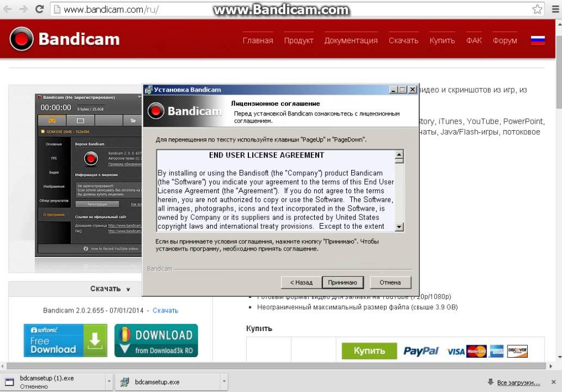Click the Купить section heading
This screenshot has width=562, height=392.
(x=259, y=328)
